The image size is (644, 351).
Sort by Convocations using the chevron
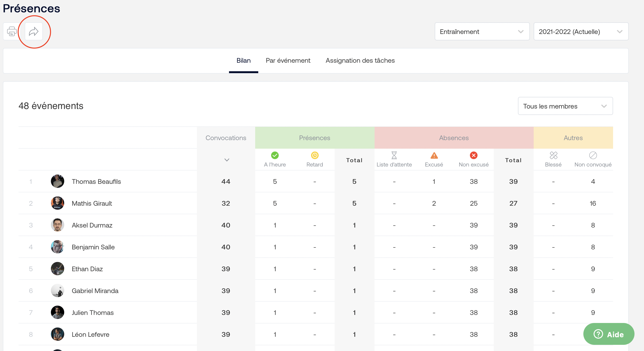(x=226, y=160)
